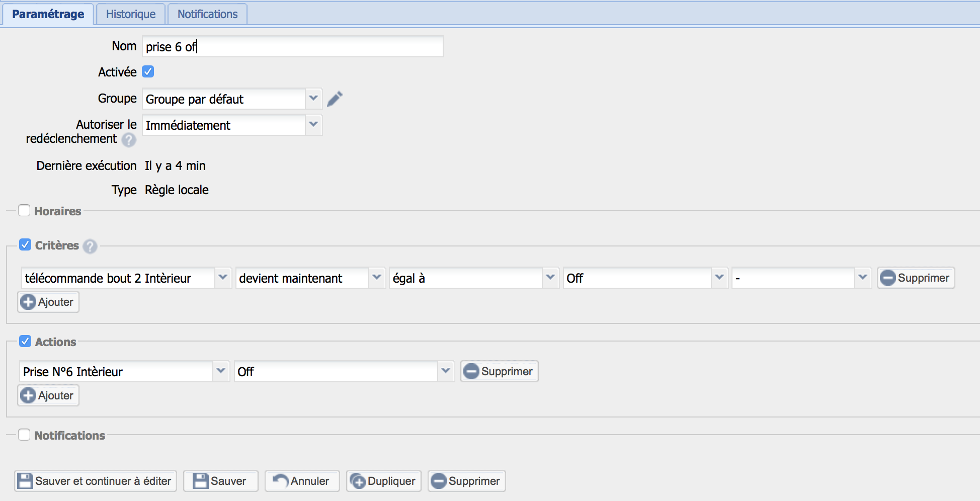Cancel changes with Annuler button

pyautogui.click(x=302, y=481)
